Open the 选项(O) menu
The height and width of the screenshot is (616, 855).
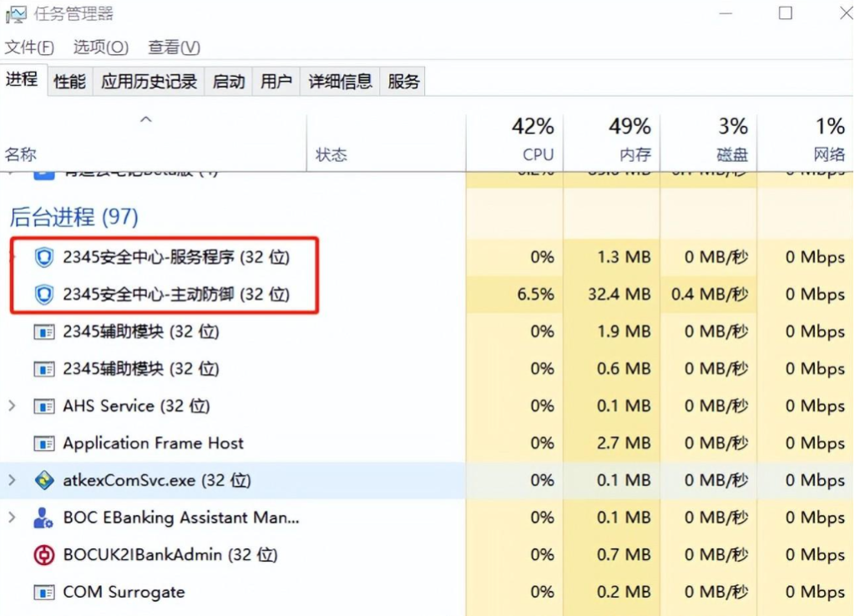(x=101, y=48)
